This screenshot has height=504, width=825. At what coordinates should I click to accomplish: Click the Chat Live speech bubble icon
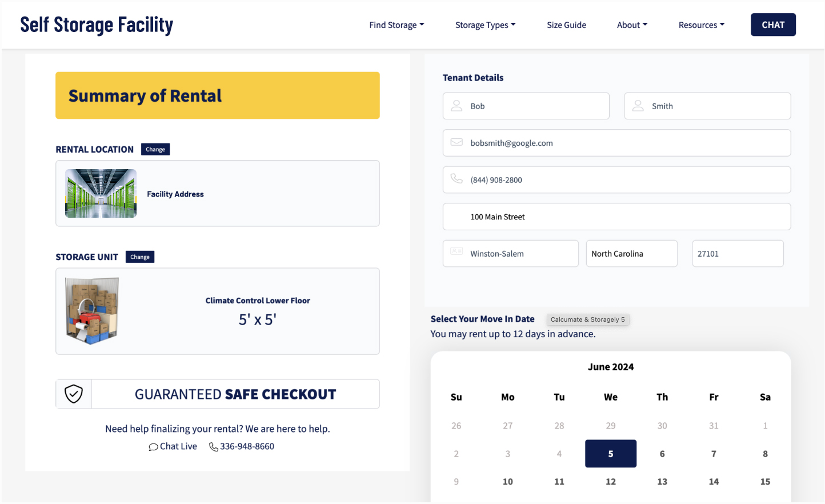tap(153, 447)
